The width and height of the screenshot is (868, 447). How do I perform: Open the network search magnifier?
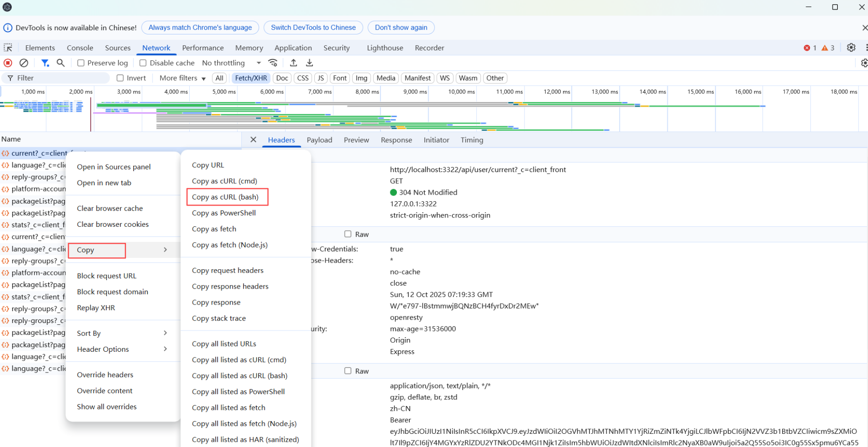[60, 63]
